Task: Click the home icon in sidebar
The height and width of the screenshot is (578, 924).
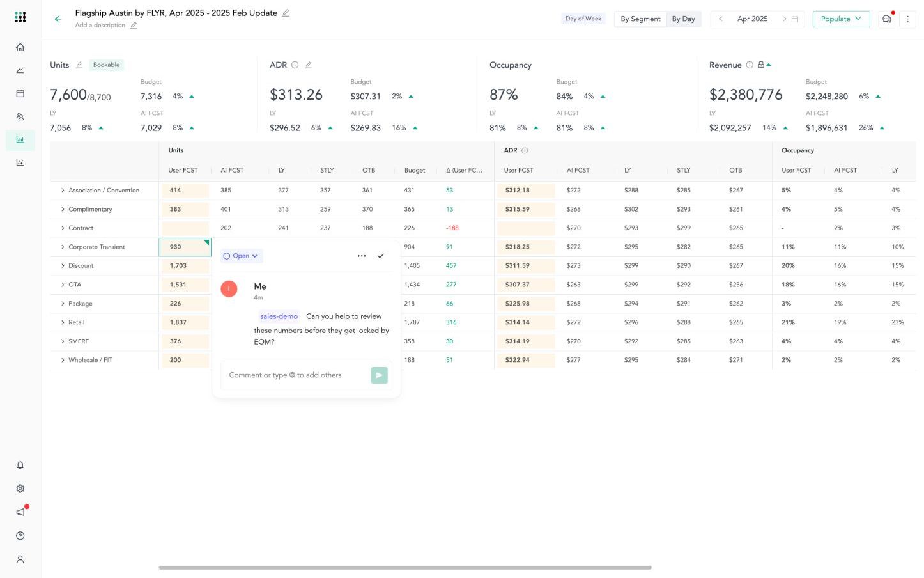Action: (20, 47)
